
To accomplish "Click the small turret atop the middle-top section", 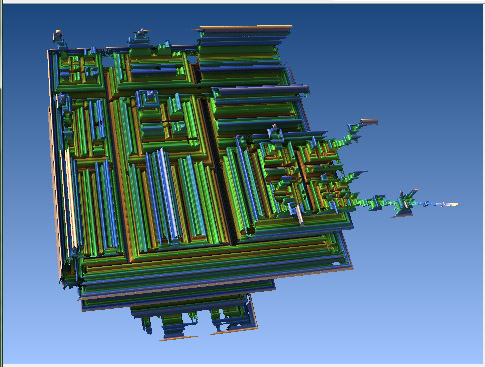I will click(140, 37).
